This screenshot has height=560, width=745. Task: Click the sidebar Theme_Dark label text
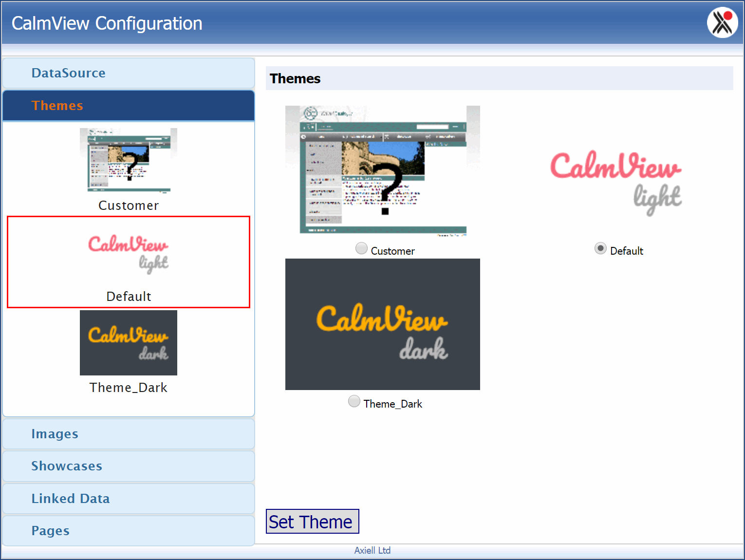click(x=129, y=388)
